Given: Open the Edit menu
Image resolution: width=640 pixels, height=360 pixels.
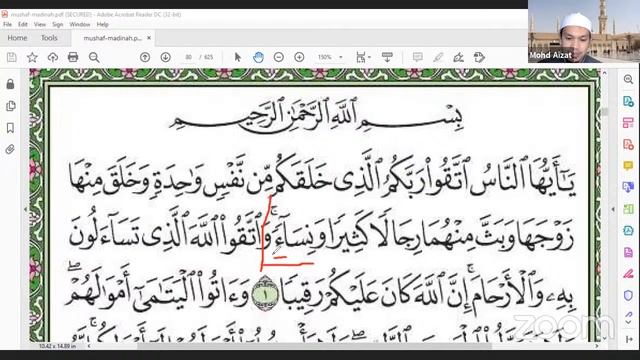Looking at the screenshot, I should point(23,24).
